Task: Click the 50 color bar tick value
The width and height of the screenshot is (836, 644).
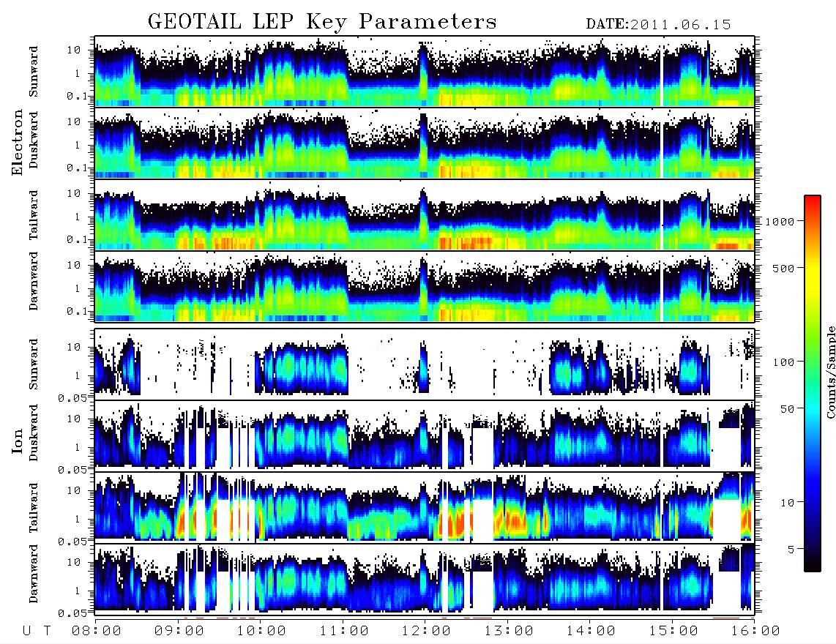Action: point(787,409)
